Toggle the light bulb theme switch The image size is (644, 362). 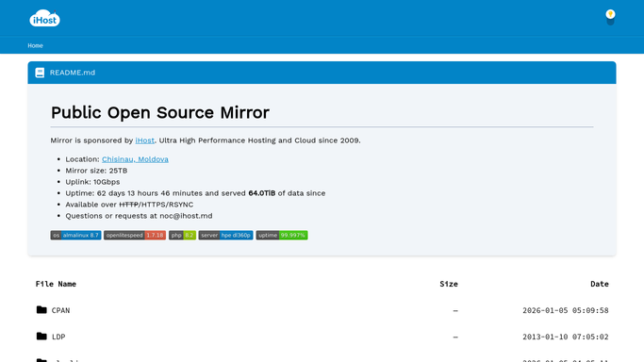pos(610,17)
